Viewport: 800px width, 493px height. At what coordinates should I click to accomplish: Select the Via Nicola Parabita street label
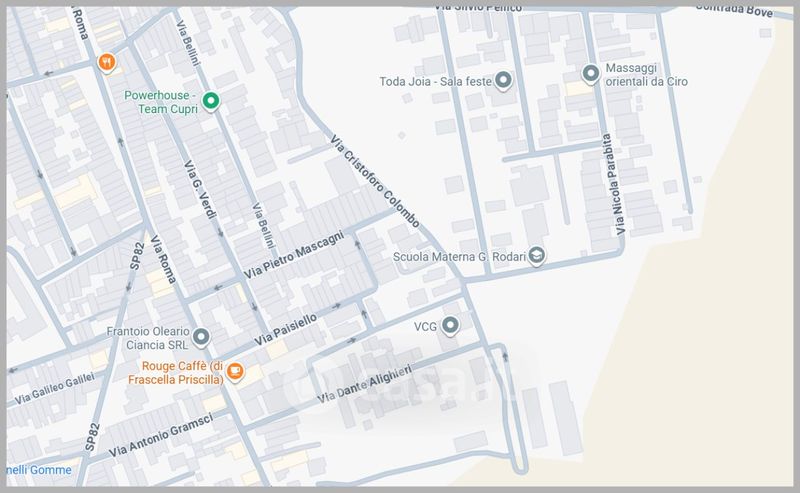tap(614, 184)
